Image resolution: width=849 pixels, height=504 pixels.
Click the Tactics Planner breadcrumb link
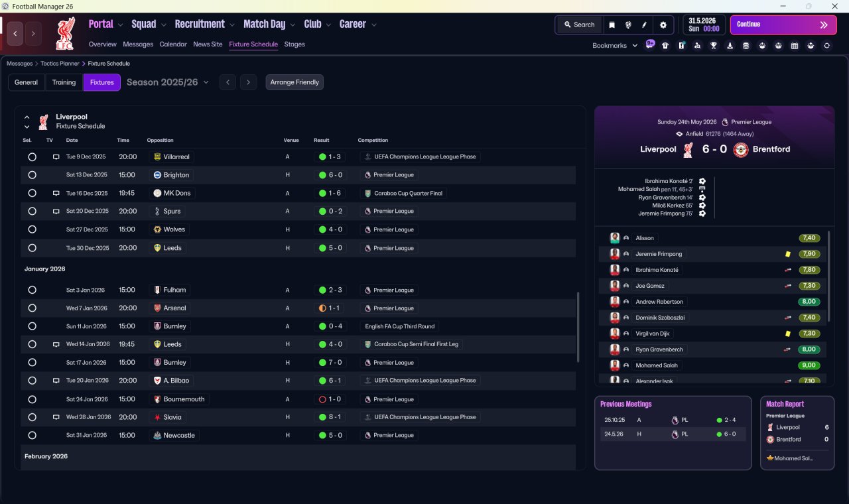[61, 64]
